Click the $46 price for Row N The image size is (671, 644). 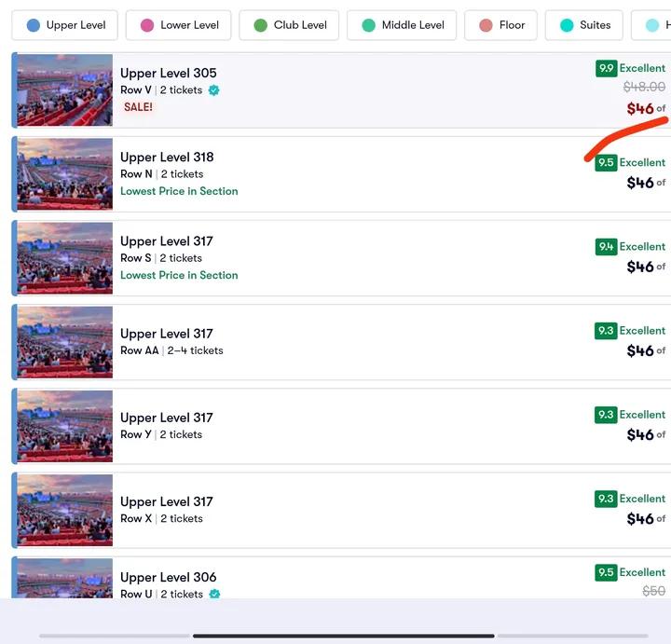pyautogui.click(x=640, y=184)
